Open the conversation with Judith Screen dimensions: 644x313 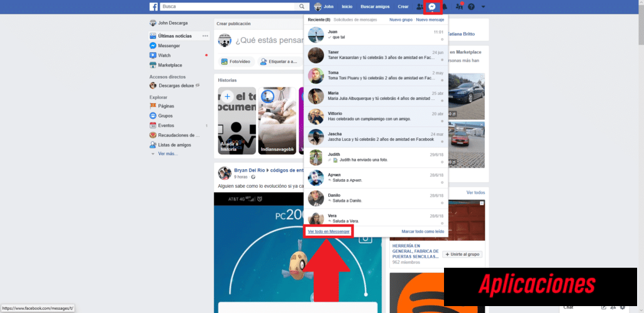376,158
